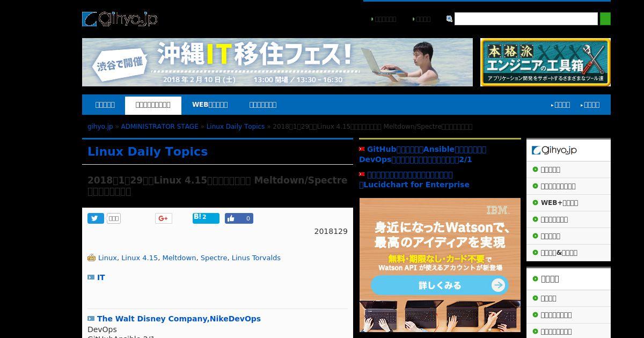Screen dimensions: 644x338
Task: Like the article with the Facebook thumbs-up button
Action: tap(239, 218)
